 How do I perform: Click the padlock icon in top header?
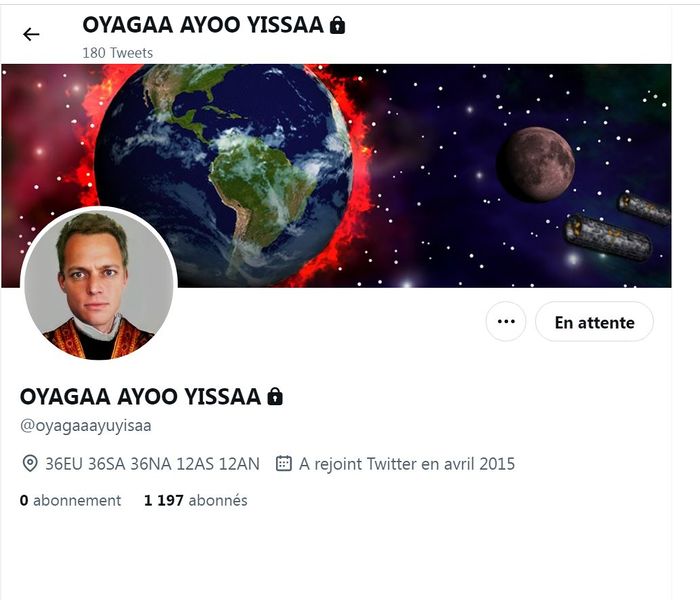coord(338,25)
